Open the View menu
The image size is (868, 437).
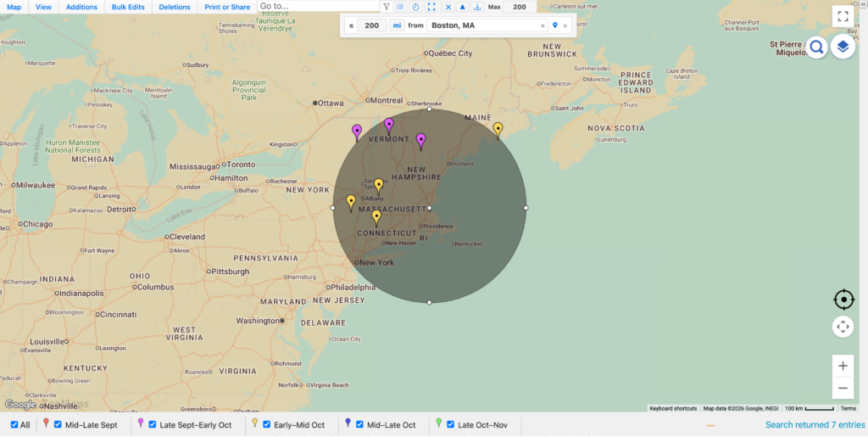pos(44,7)
